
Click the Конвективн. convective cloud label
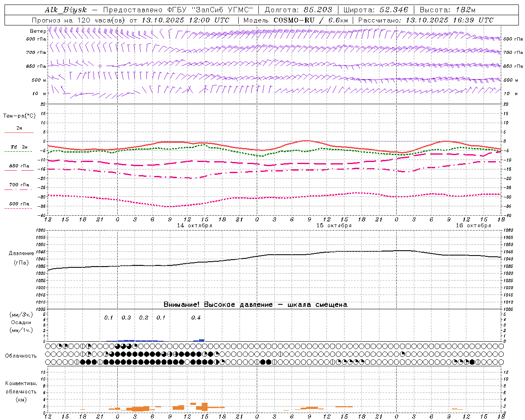click(21, 383)
